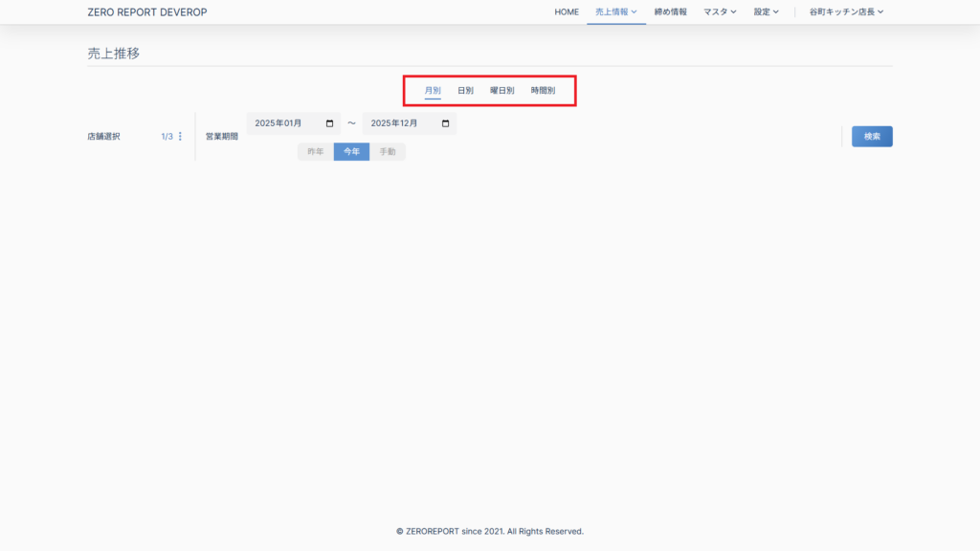980x551 pixels.
Task: Open the 設定 dropdown in navbar
Action: tap(766, 12)
